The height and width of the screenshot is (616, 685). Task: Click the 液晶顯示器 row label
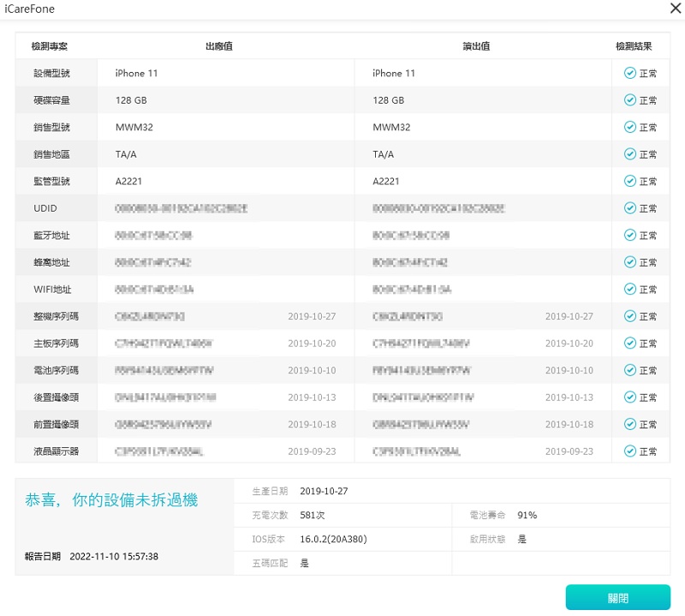pos(56,452)
